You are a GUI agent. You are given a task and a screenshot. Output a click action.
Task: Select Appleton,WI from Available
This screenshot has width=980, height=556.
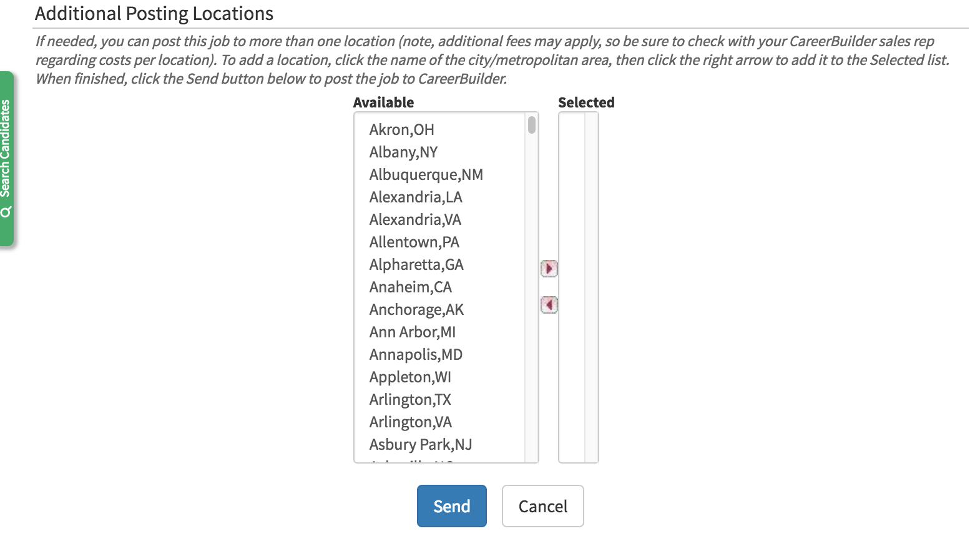[x=410, y=377]
